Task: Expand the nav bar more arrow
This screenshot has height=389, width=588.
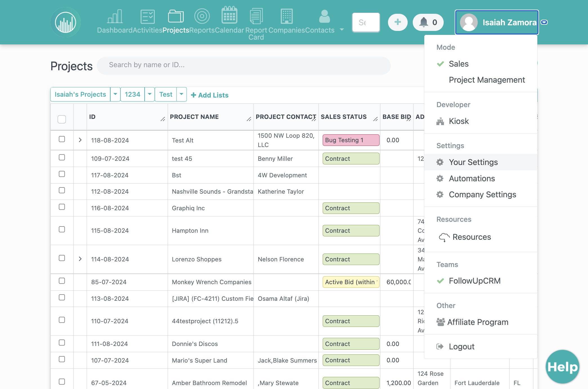Action: point(342,30)
